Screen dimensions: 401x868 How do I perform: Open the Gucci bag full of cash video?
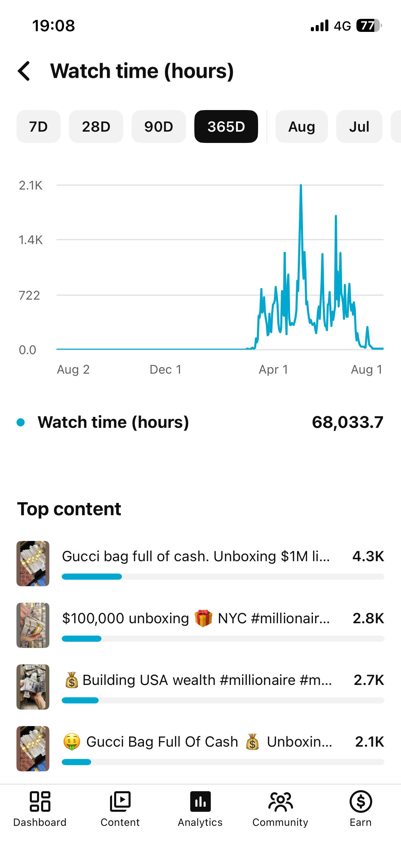(x=200, y=563)
